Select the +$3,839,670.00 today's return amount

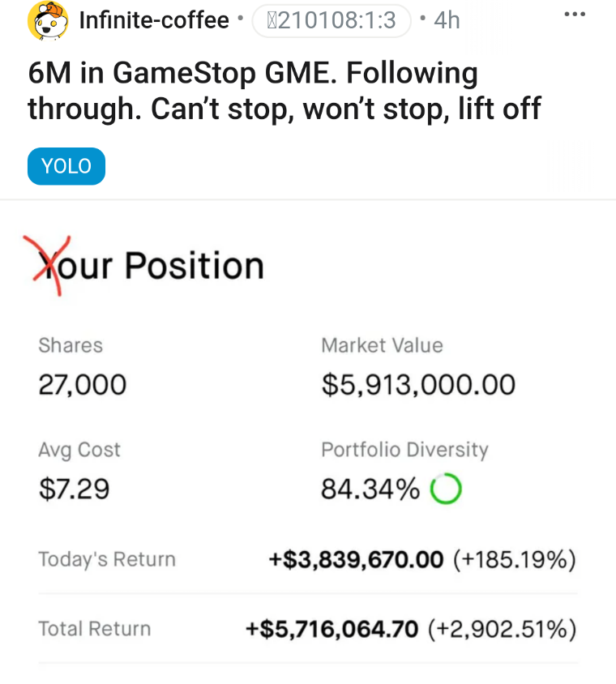(356, 560)
